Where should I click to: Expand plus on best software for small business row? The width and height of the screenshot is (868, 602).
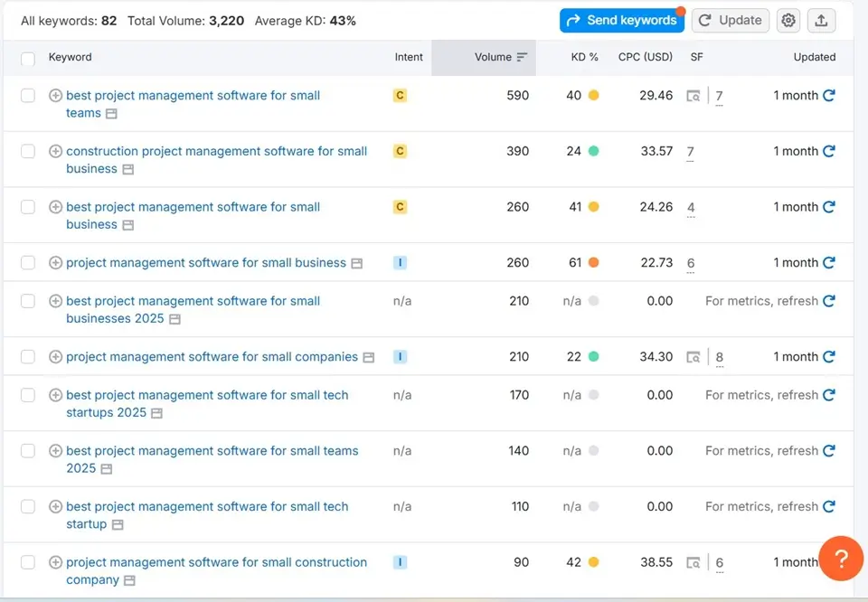coord(55,207)
